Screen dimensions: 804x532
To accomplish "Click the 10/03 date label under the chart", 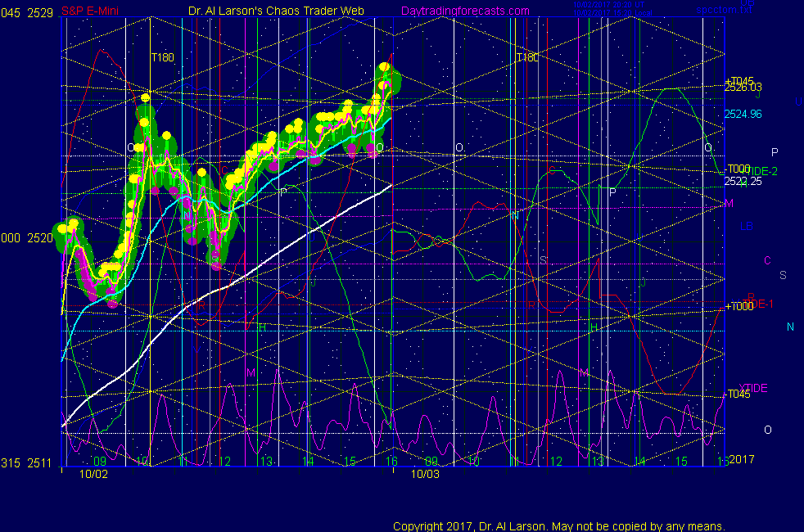I will (425, 474).
